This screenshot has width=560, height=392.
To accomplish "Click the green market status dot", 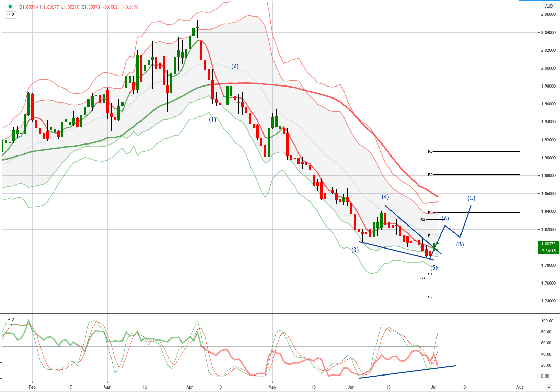I will click(x=10, y=7).
